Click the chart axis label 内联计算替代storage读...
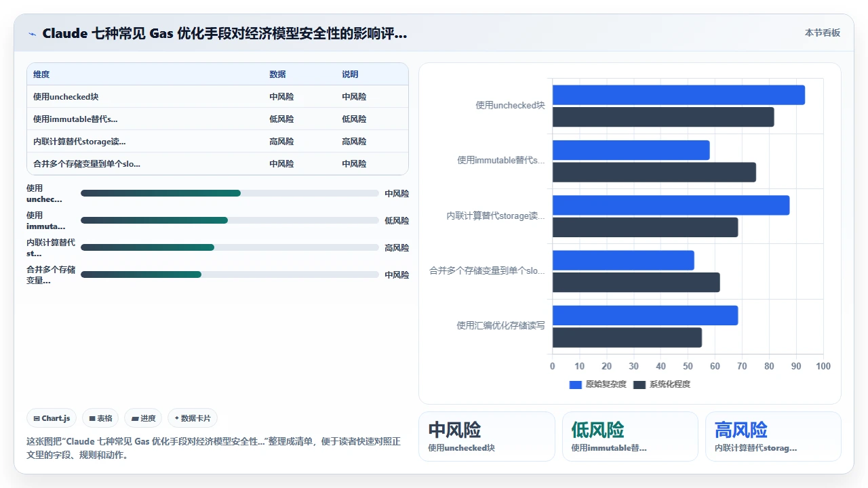The width and height of the screenshot is (868, 488). point(495,216)
